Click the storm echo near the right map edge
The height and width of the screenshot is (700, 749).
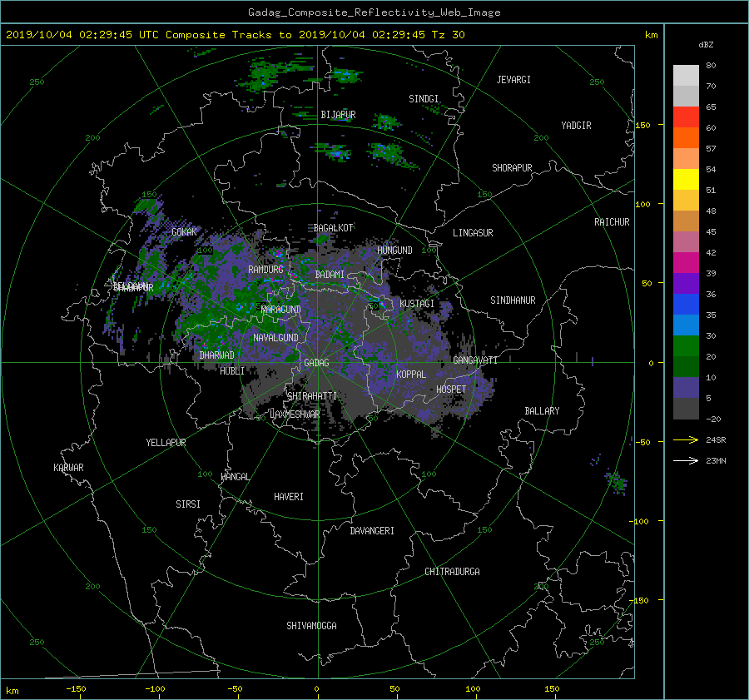point(616,482)
